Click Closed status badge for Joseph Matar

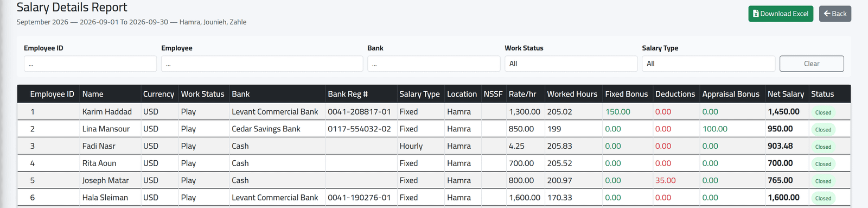[x=823, y=181]
